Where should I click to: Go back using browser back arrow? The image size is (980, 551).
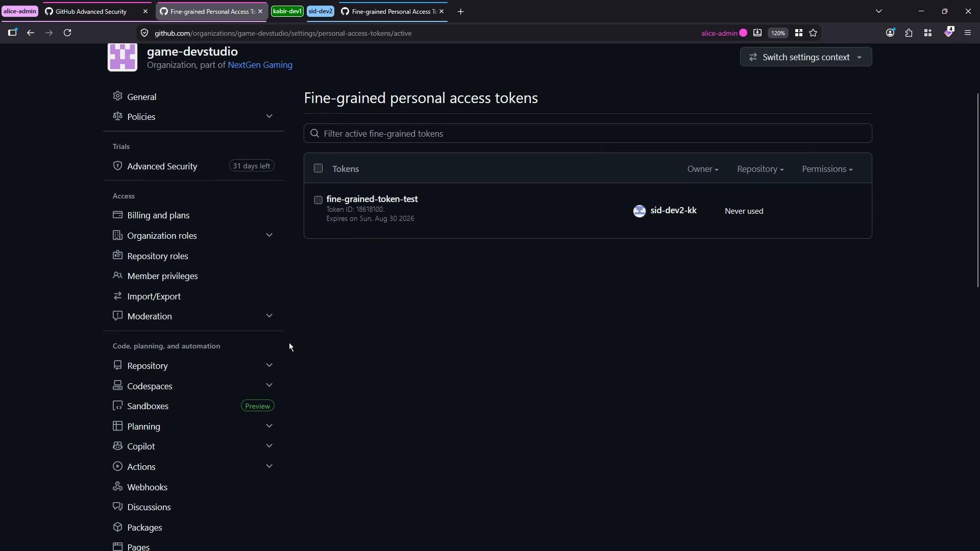click(x=31, y=33)
